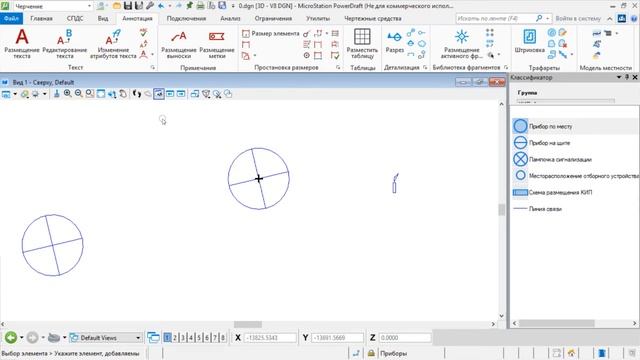Viewport: 640px width, 360px height.
Task: Launch the Разместить таблицу tool
Action: pyautogui.click(x=362, y=44)
